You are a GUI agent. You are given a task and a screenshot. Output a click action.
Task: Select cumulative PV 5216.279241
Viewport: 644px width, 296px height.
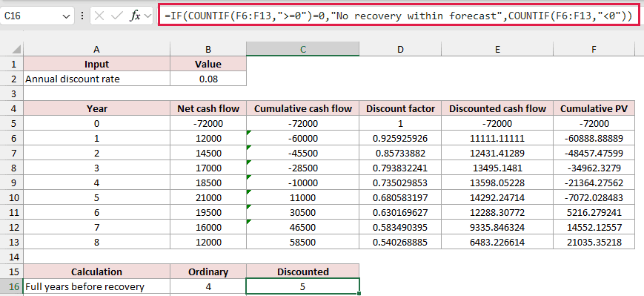[x=594, y=212]
